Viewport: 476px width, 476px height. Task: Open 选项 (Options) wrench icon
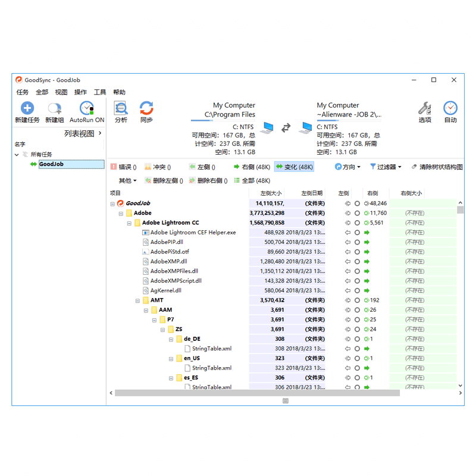pos(425,108)
